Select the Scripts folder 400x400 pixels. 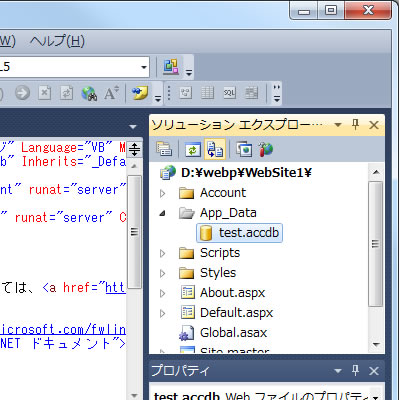point(220,253)
